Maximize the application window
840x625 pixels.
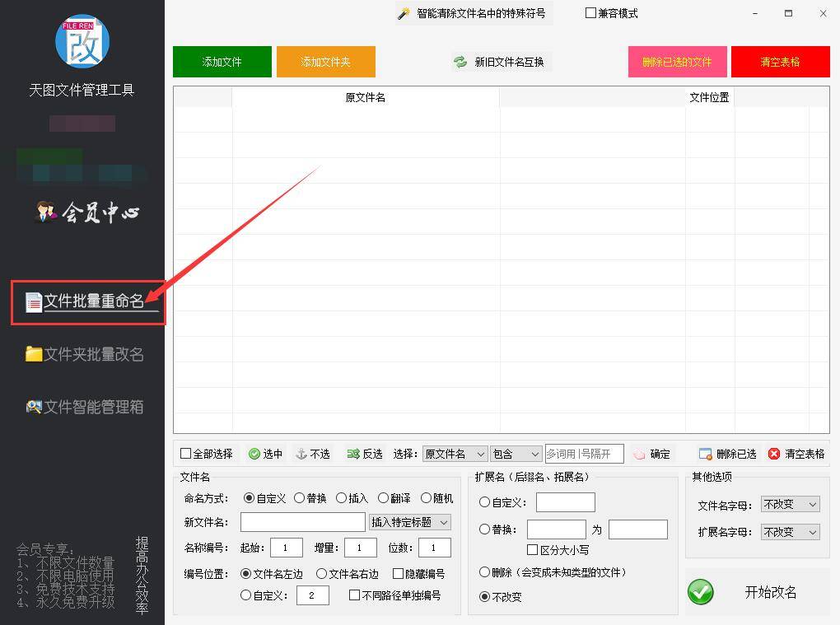[x=789, y=13]
